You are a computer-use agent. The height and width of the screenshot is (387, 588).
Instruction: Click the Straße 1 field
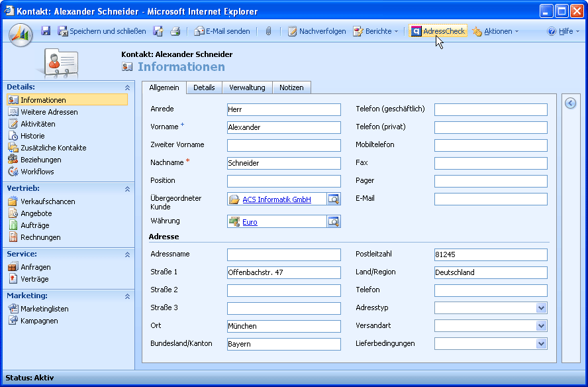coord(284,272)
